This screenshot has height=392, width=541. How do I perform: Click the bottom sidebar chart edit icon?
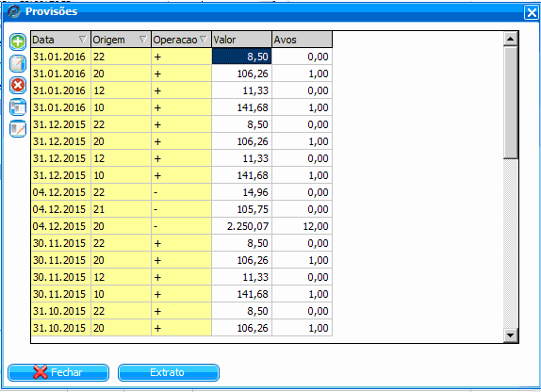(18, 129)
